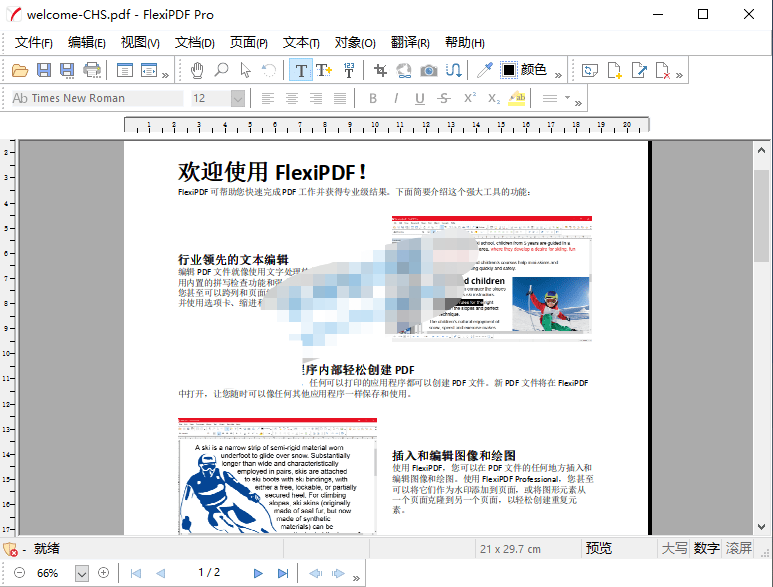
Task: Select the arrow Object tool
Action: click(246, 70)
